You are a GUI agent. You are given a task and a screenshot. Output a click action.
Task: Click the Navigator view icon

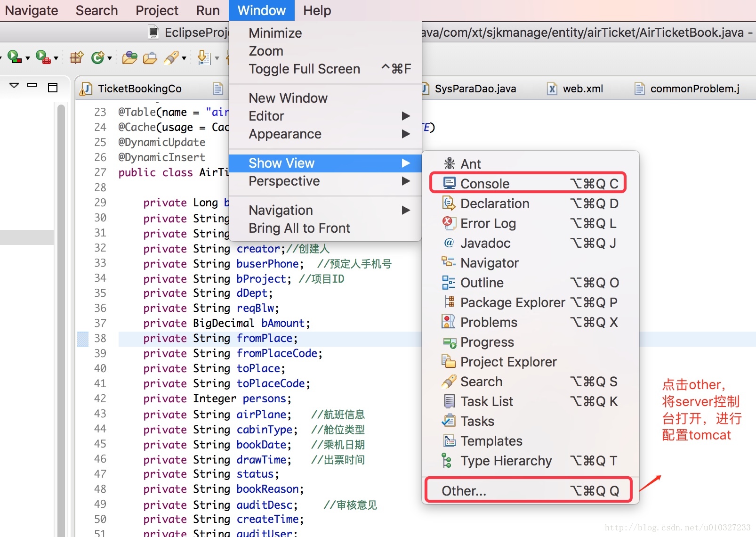pyautogui.click(x=449, y=262)
